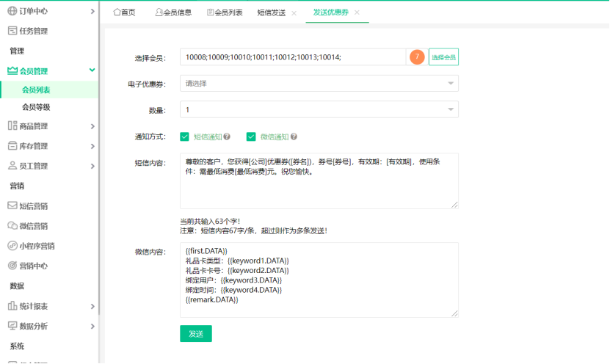Open 微信营销 in the sidebar

[x=34, y=226]
